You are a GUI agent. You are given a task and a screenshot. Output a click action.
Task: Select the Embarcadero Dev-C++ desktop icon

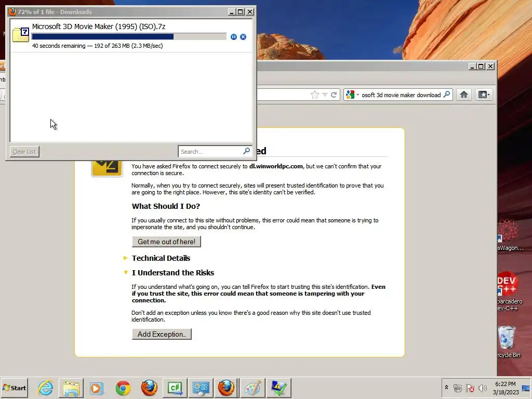pyautogui.click(x=509, y=291)
